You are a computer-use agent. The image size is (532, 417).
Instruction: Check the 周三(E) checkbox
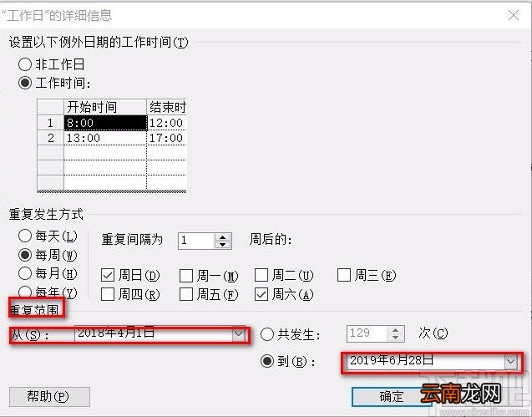pos(344,275)
